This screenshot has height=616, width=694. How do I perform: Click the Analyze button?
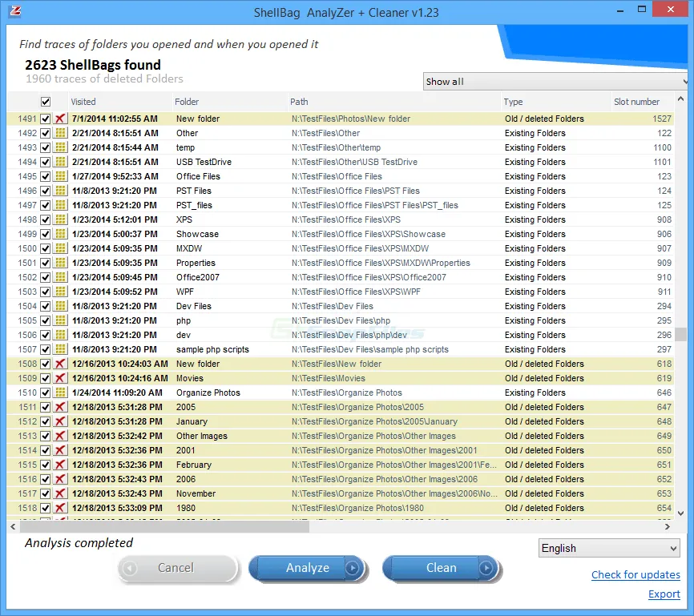(x=308, y=568)
